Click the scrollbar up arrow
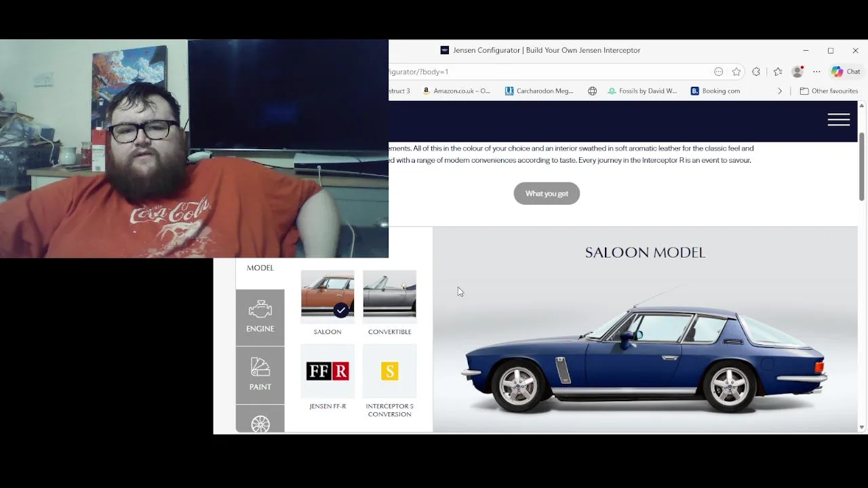Screen dimensions: 868x488 click(862, 105)
